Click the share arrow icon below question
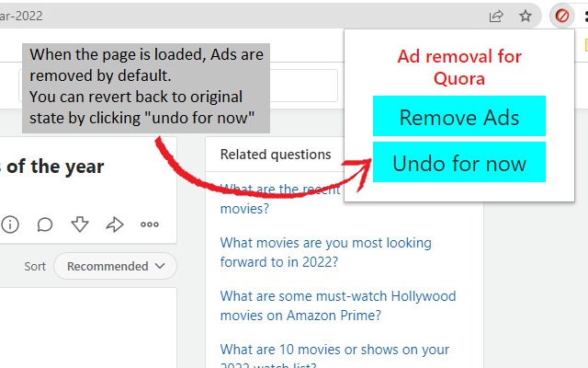 pos(115,224)
